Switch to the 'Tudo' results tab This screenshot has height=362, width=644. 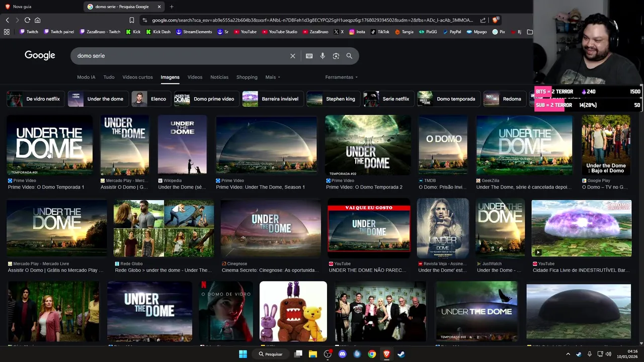109,77
